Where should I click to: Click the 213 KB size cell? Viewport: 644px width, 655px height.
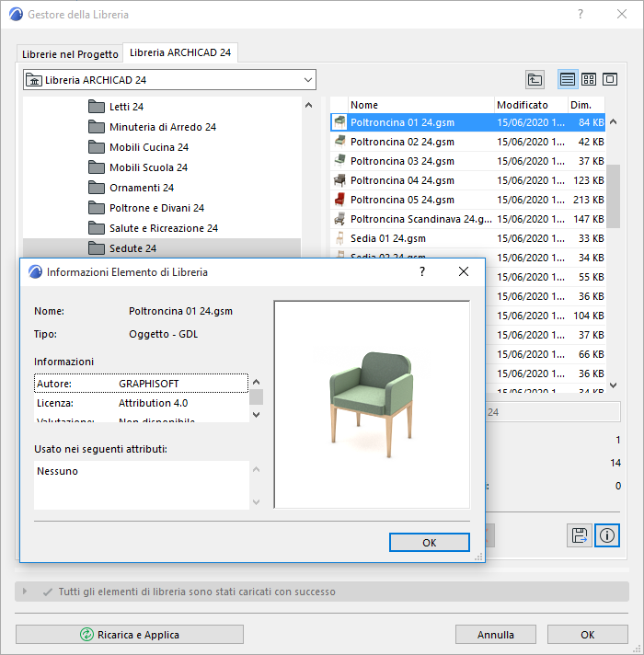point(589,200)
